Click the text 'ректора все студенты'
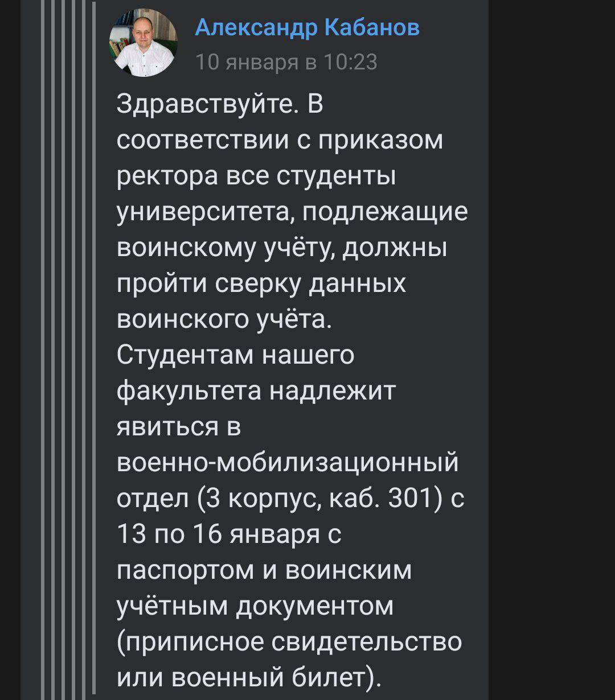The height and width of the screenshot is (700, 615). (x=256, y=176)
